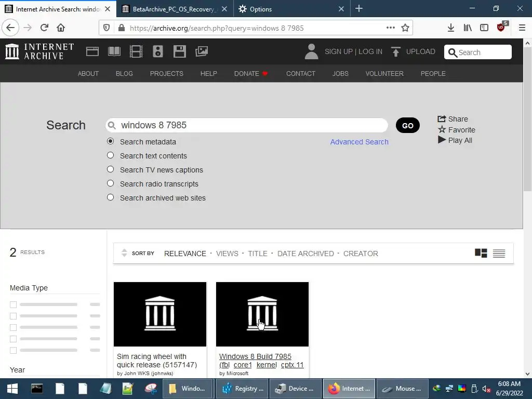The height and width of the screenshot is (399, 532).
Task: View the tracking protection shield info
Action: click(x=107, y=28)
